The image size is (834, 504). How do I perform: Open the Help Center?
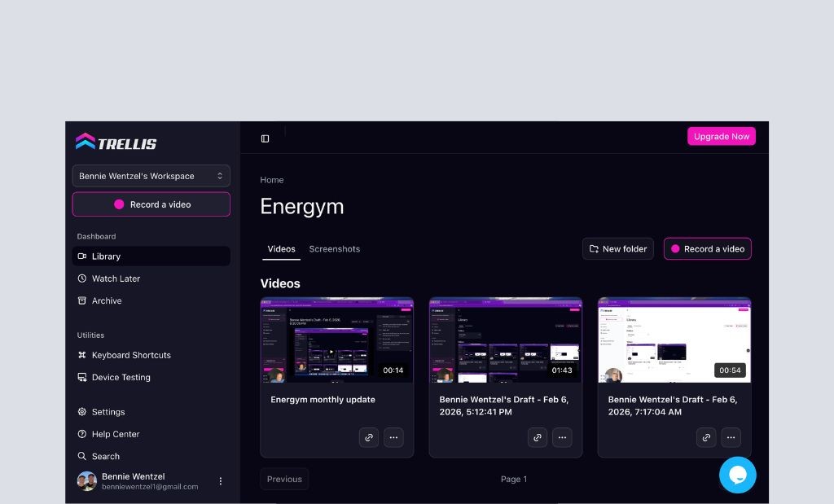pyautogui.click(x=151, y=434)
